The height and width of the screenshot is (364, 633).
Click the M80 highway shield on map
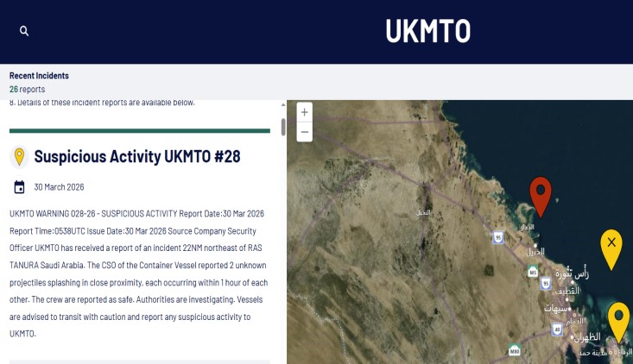(515, 350)
